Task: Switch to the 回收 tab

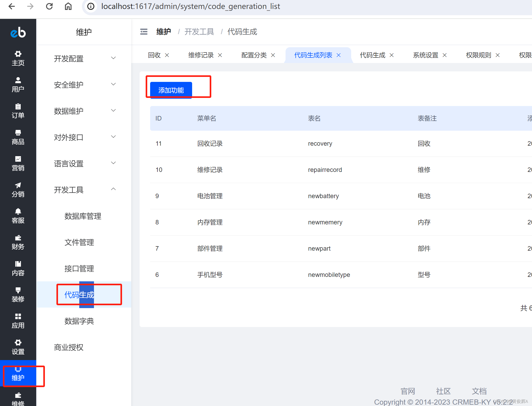Action: coord(154,55)
